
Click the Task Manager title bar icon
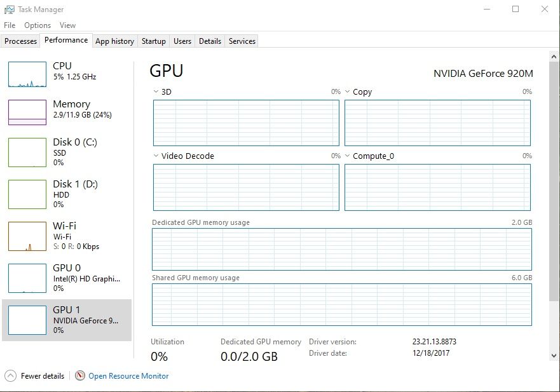[x=10, y=10]
